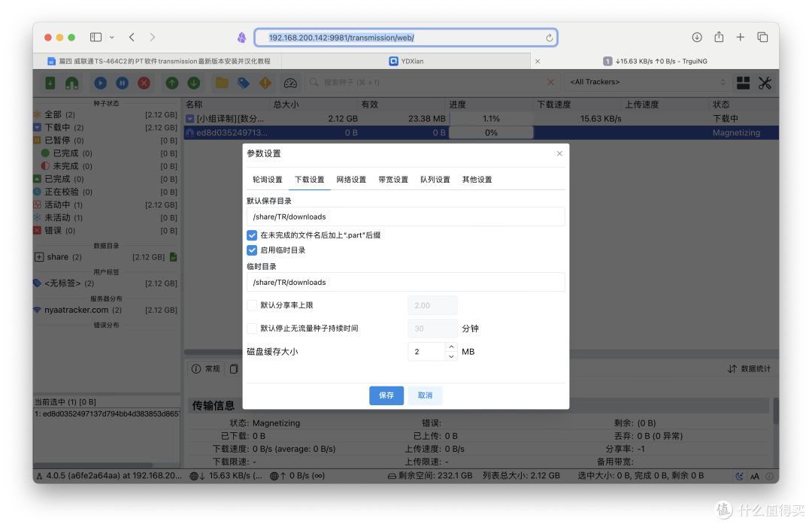Viewport: 812px width, 527px height.
Task: Clear torrent search with red X
Action: pos(550,82)
